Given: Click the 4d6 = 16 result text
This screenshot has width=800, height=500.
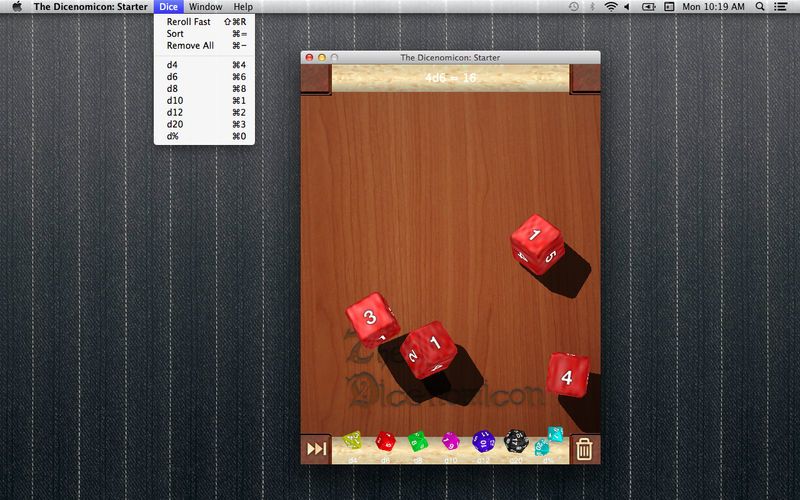Looking at the screenshot, I should tap(451, 78).
